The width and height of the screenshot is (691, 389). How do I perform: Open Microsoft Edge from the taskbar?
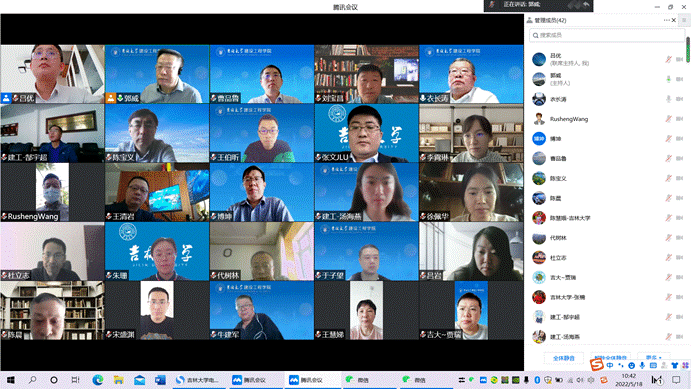(x=97, y=380)
